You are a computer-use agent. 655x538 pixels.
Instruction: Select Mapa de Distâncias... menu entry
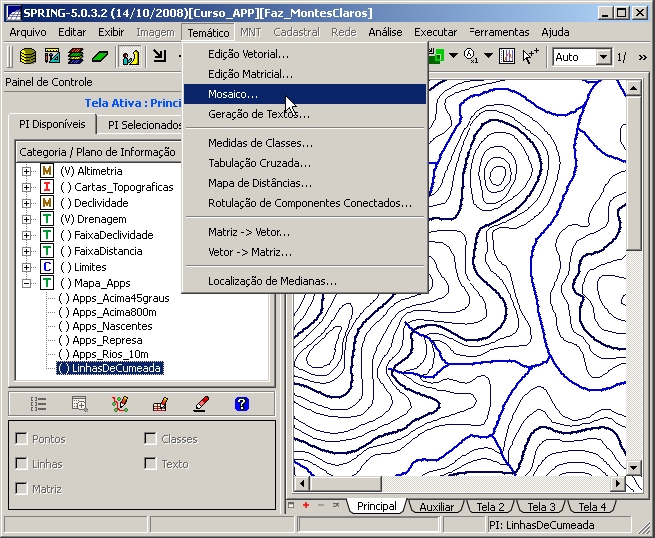pos(259,183)
